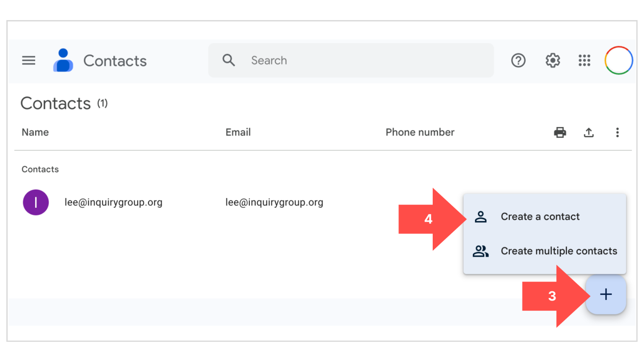Click the blue plus create button
Viewport: 644px width, 362px height.
click(606, 295)
